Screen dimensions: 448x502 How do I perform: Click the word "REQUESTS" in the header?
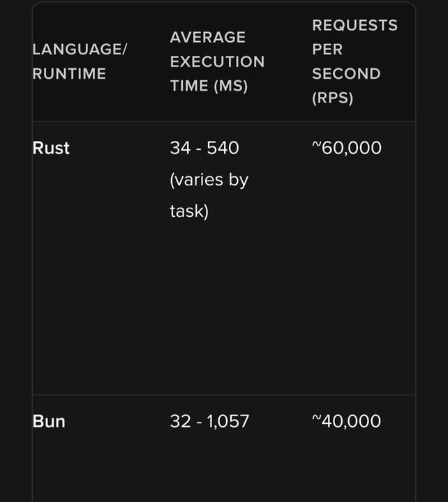pyautogui.click(x=354, y=25)
